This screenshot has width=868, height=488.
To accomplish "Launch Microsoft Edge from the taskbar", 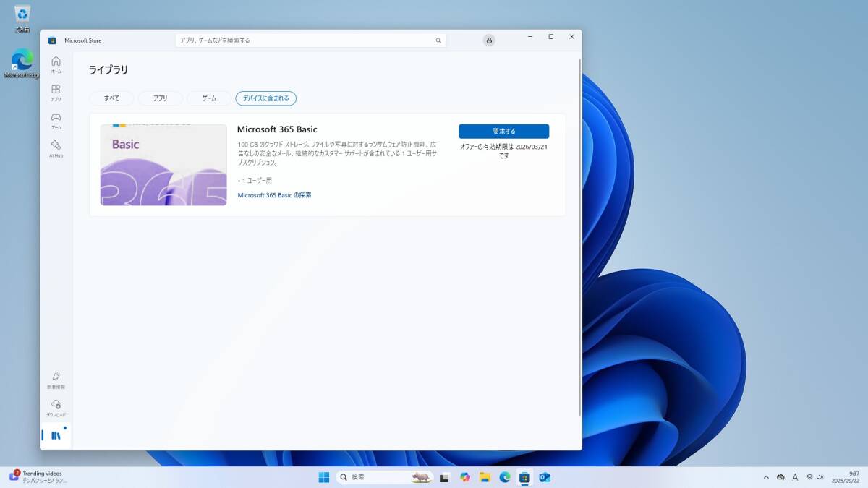I will point(505,477).
